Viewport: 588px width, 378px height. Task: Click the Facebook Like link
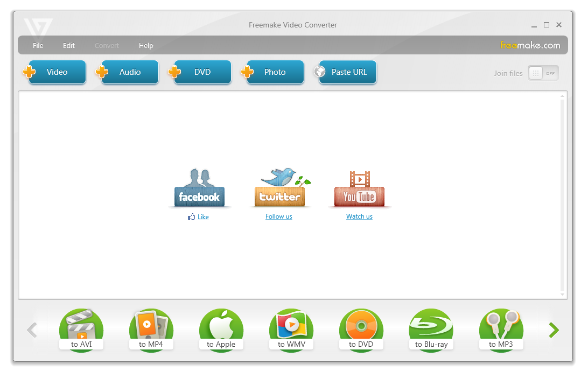click(203, 217)
